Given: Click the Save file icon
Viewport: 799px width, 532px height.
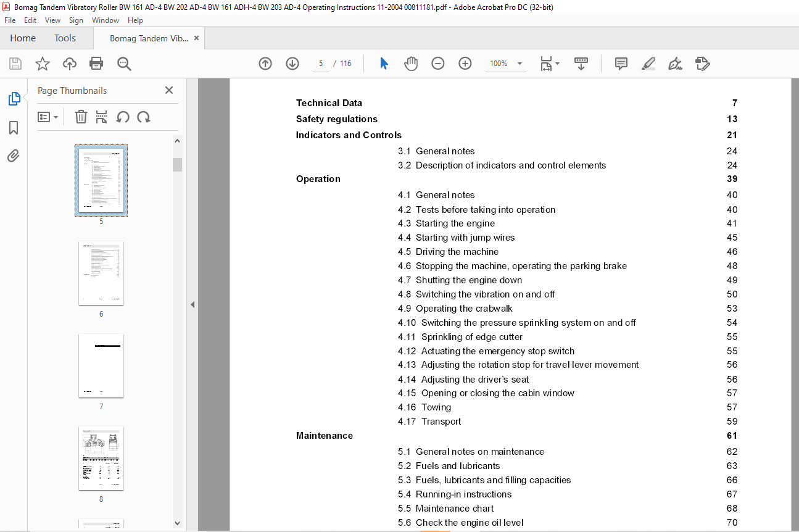Looking at the screenshot, I should (15, 64).
